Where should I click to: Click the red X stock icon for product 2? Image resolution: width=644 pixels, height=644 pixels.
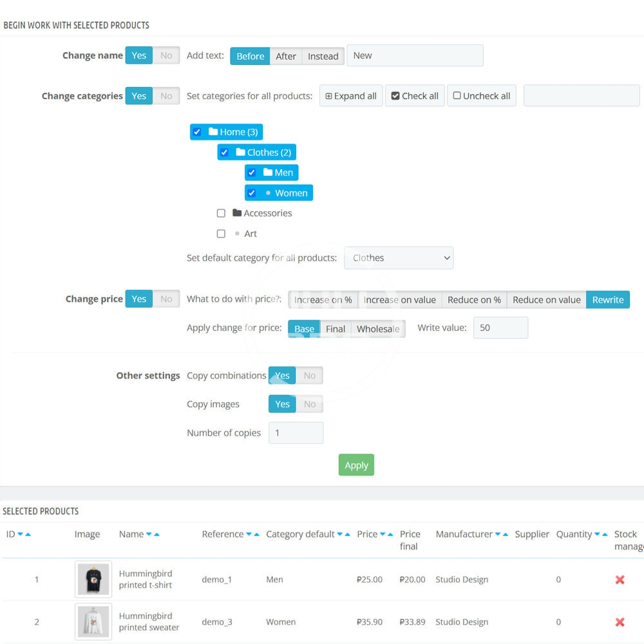(x=620, y=622)
